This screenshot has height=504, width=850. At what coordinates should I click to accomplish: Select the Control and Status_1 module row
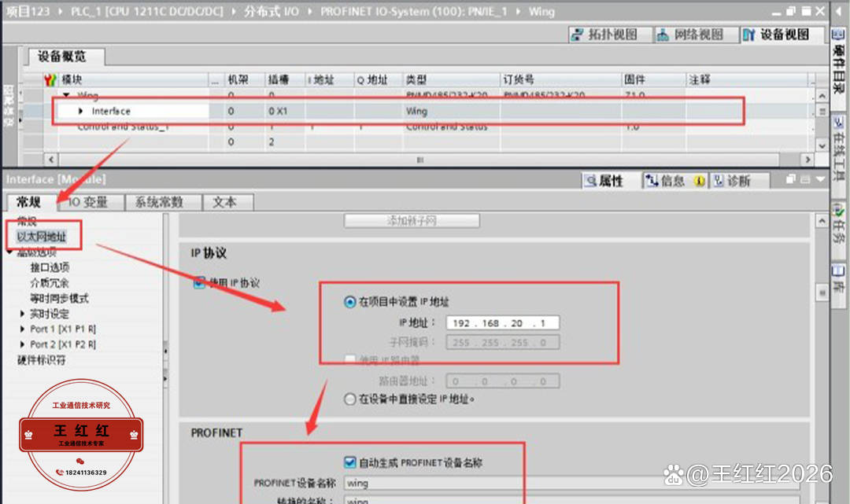click(123, 127)
